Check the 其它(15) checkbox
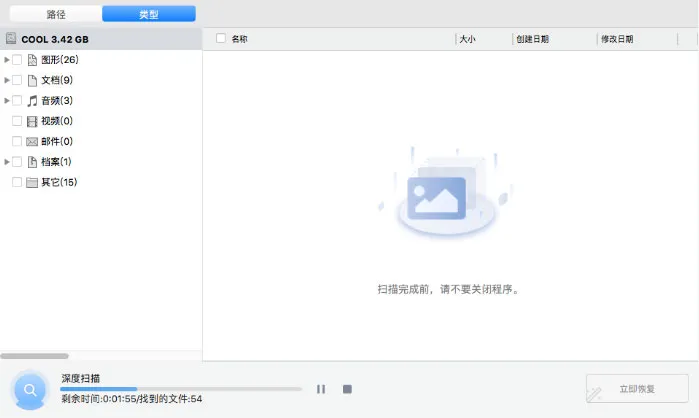This screenshot has height=418, width=699. pyautogui.click(x=17, y=182)
